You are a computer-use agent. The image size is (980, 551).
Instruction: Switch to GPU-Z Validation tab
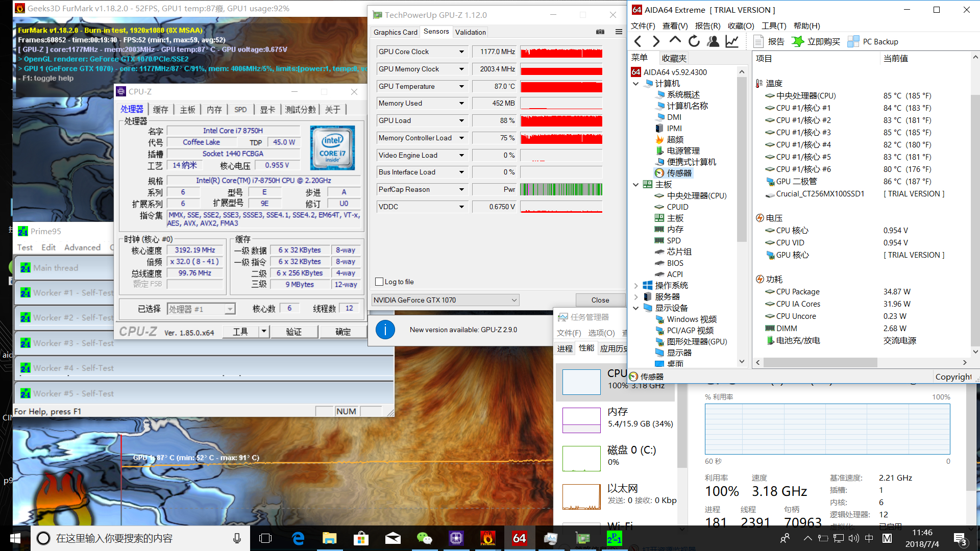pyautogui.click(x=470, y=32)
